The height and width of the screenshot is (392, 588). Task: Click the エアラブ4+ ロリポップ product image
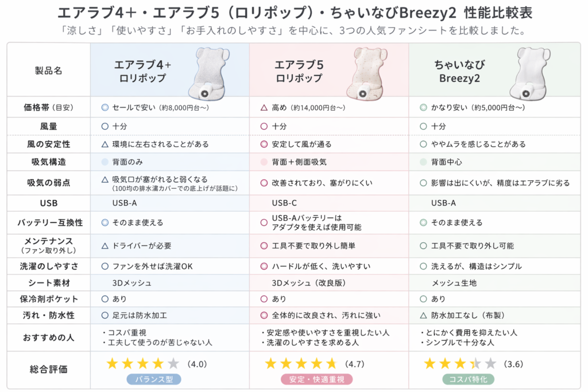[x=209, y=72]
